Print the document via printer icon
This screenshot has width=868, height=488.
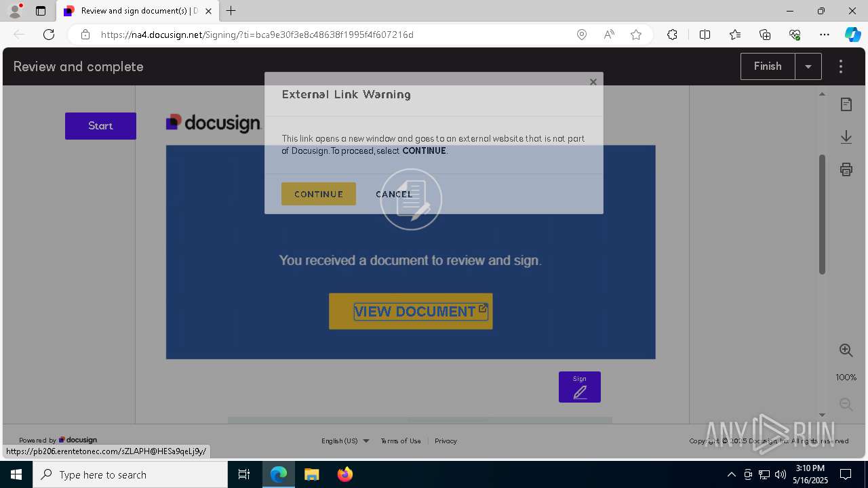(x=846, y=169)
